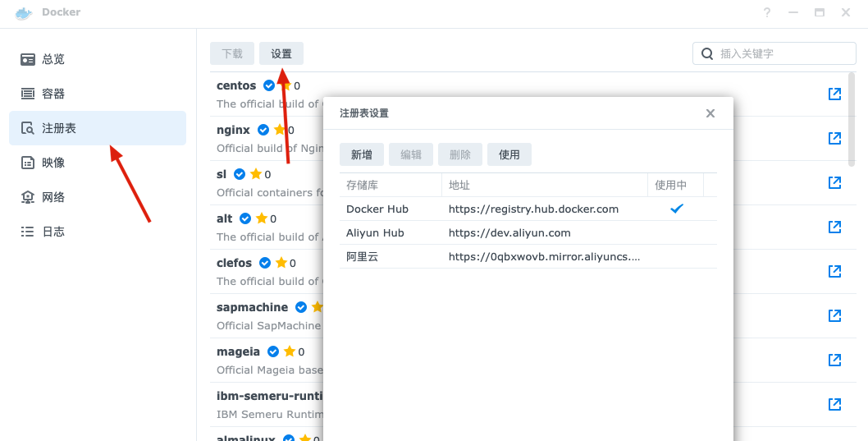The height and width of the screenshot is (441, 868).
Task: Click 新增 button to add registry
Action: pos(361,154)
